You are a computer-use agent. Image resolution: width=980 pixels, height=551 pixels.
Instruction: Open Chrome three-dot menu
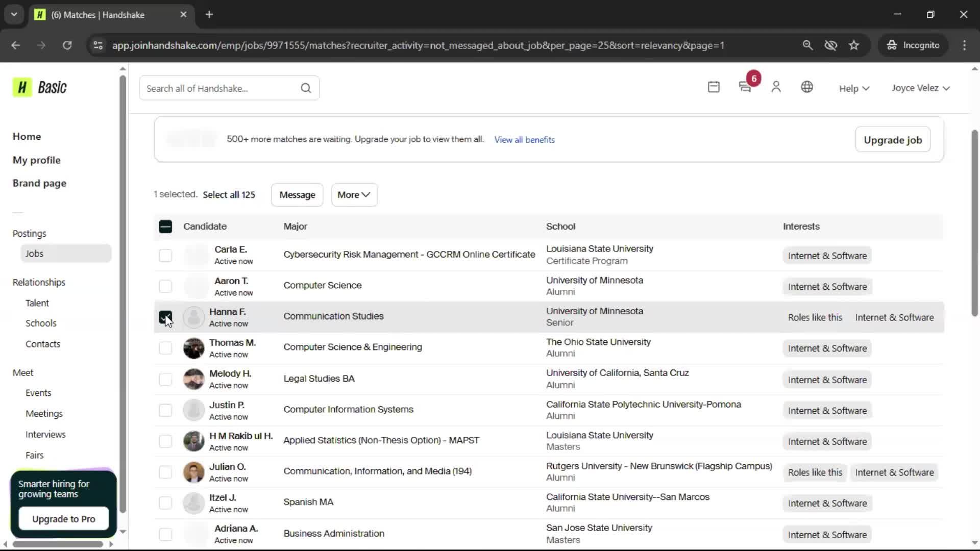[964, 45]
